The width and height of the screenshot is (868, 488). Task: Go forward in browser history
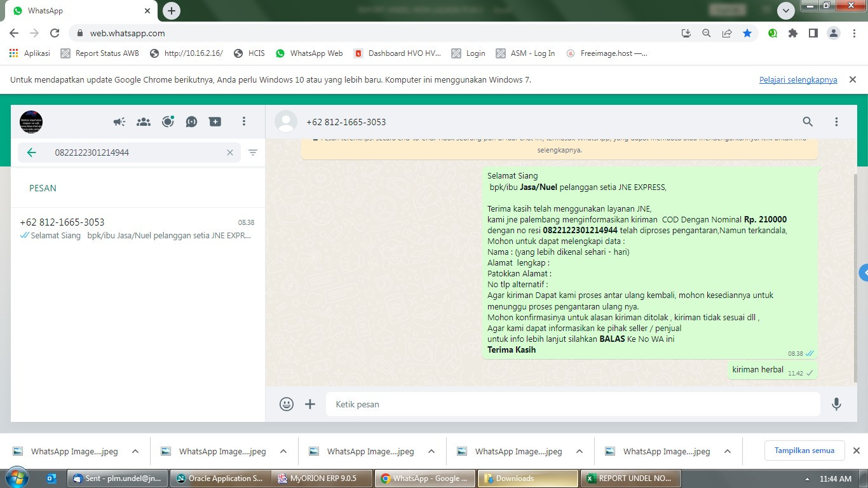[34, 33]
